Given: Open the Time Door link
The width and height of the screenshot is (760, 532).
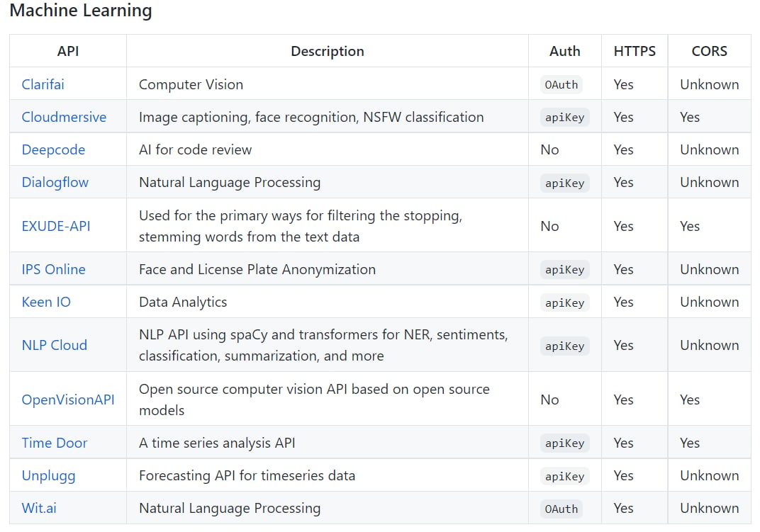Looking at the screenshot, I should pyautogui.click(x=55, y=443).
